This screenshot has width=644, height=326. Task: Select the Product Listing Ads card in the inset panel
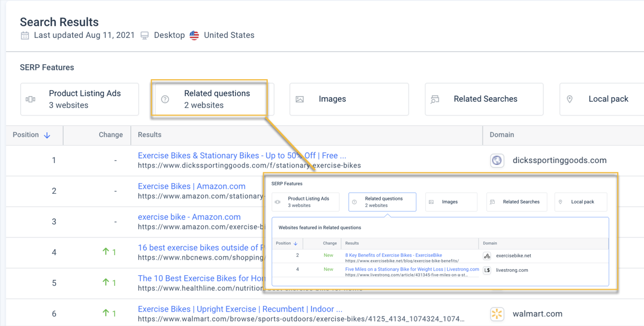(x=306, y=202)
